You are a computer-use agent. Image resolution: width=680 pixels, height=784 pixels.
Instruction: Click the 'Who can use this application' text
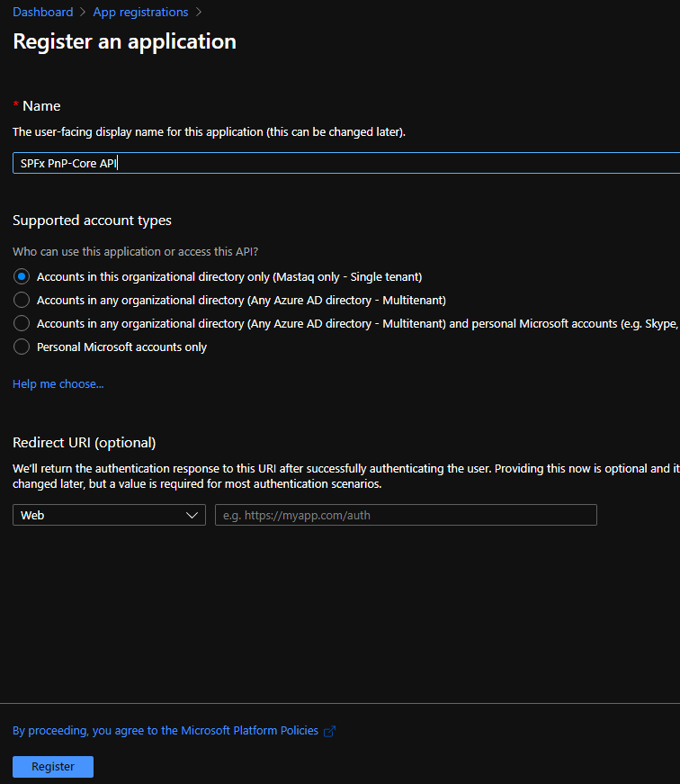tap(141, 252)
